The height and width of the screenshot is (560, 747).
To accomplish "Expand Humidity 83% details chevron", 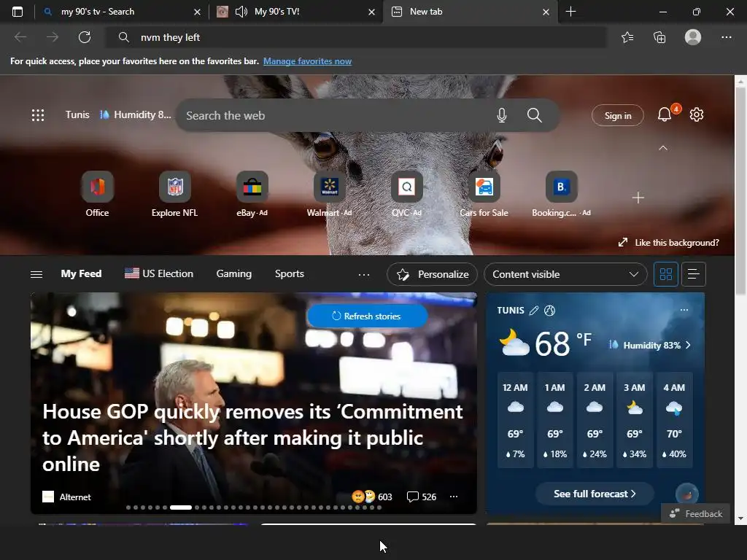I will pyautogui.click(x=688, y=345).
